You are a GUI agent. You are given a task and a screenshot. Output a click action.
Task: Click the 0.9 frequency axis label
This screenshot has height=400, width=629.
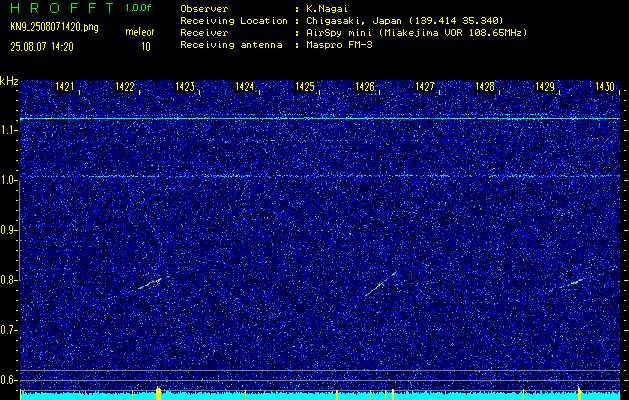coord(8,230)
